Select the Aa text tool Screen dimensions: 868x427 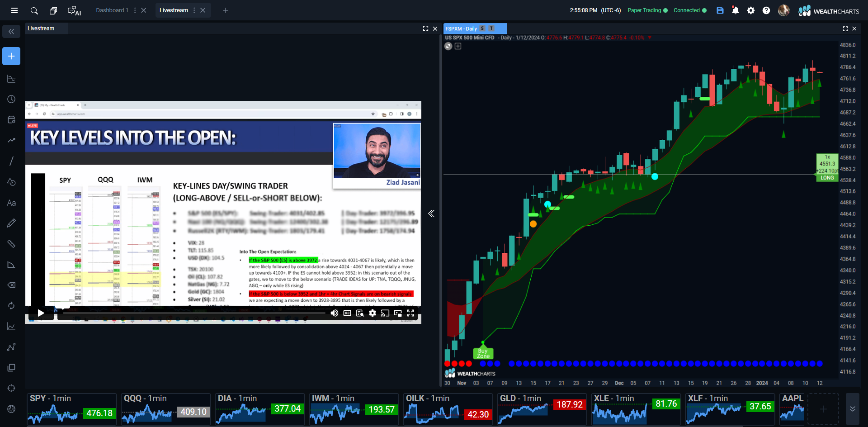pyautogui.click(x=11, y=203)
